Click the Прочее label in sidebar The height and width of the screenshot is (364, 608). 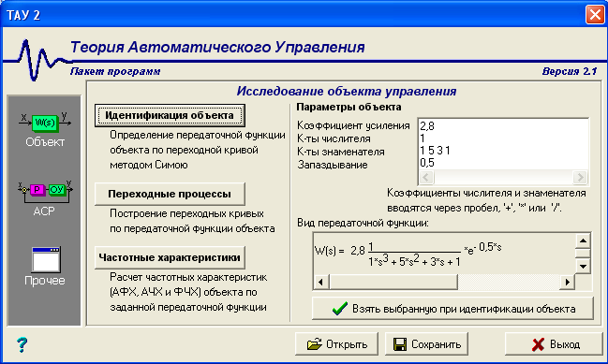(45, 281)
